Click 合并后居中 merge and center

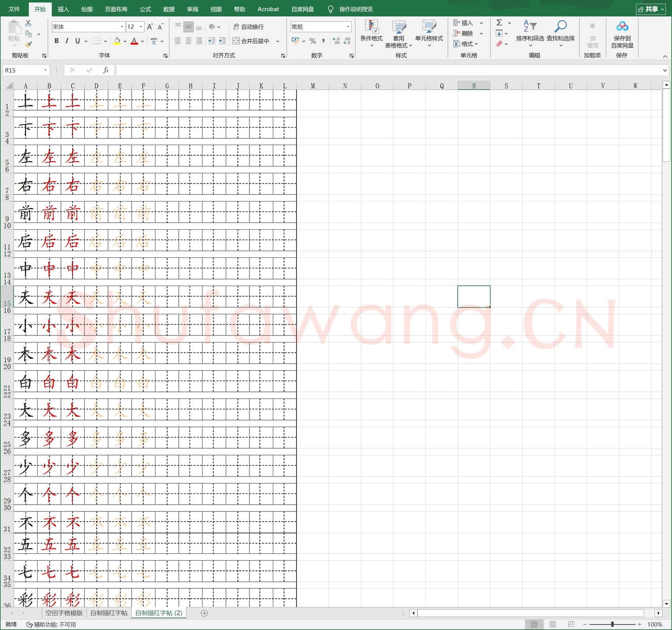251,41
